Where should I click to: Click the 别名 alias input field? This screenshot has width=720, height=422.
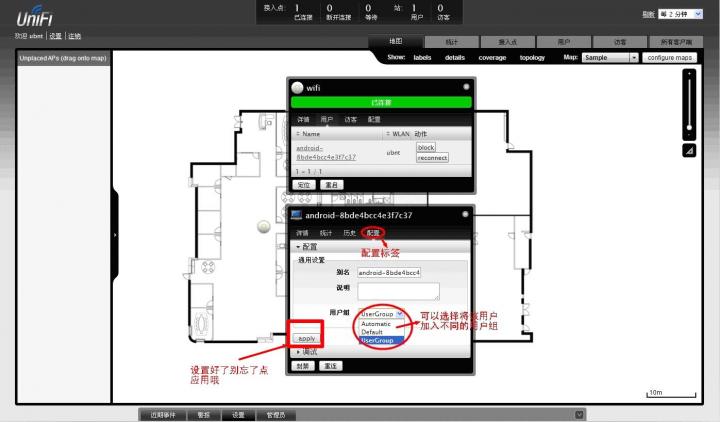[389, 272]
